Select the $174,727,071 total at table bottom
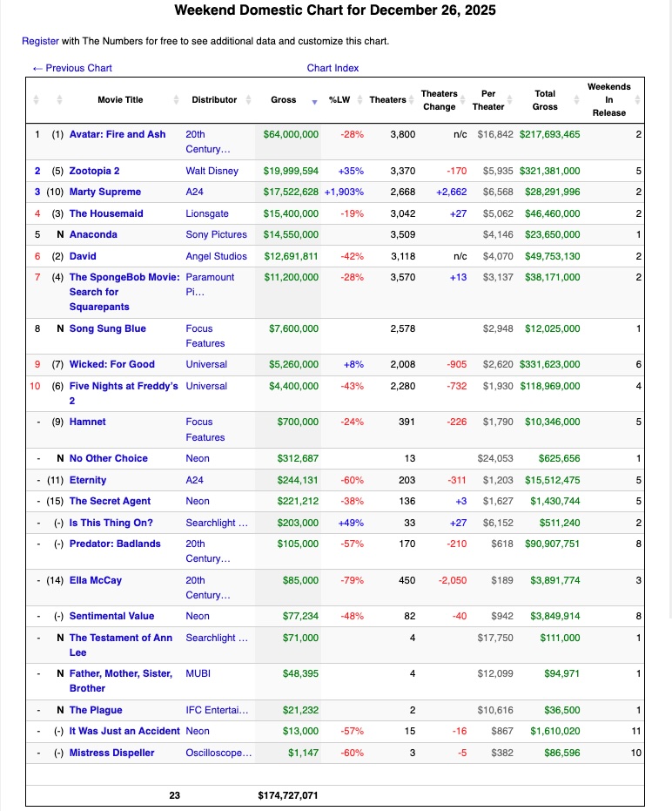 pos(288,795)
